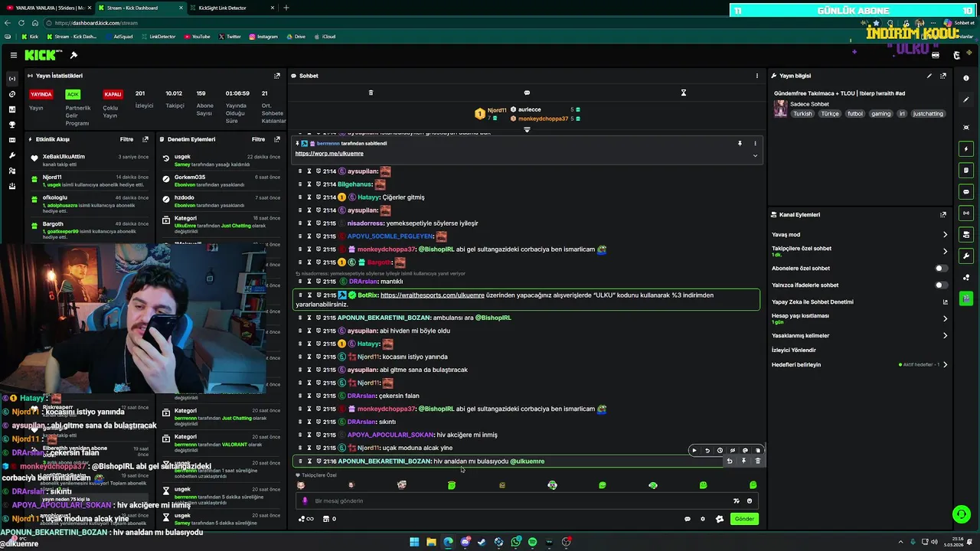Expand Yasaklanmış kelimeler settings
The height and width of the screenshot is (551, 980).
(x=945, y=336)
